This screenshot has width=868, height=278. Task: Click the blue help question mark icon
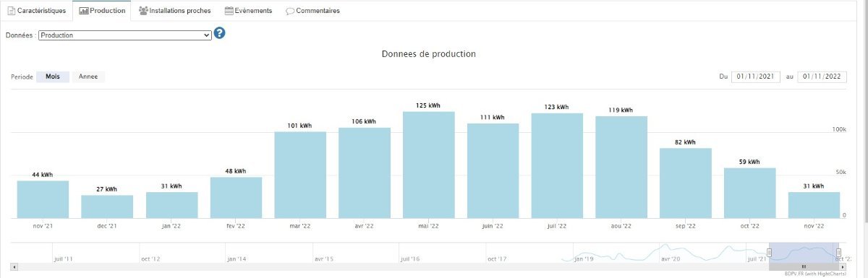click(x=220, y=33)
